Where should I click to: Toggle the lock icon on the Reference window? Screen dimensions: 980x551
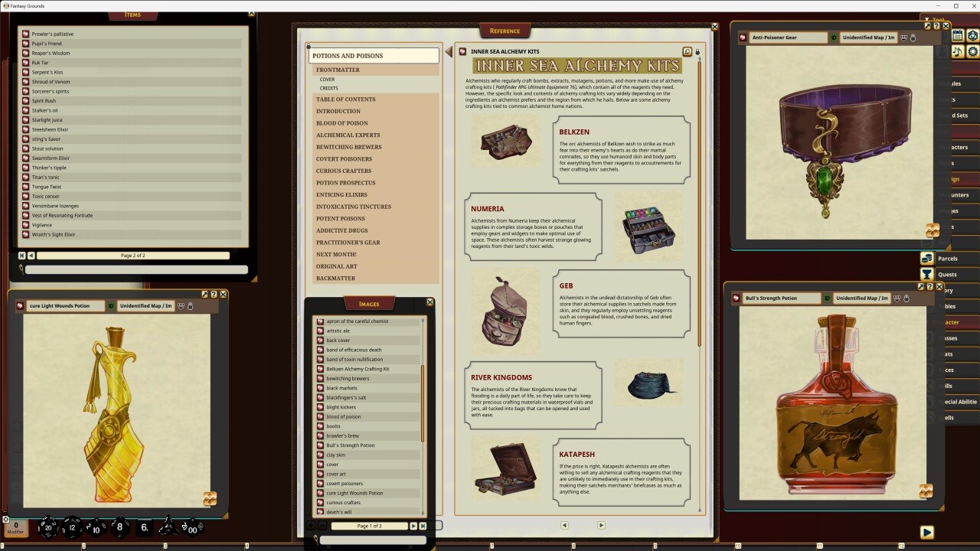pyautogui.click(x=697, y=51)
